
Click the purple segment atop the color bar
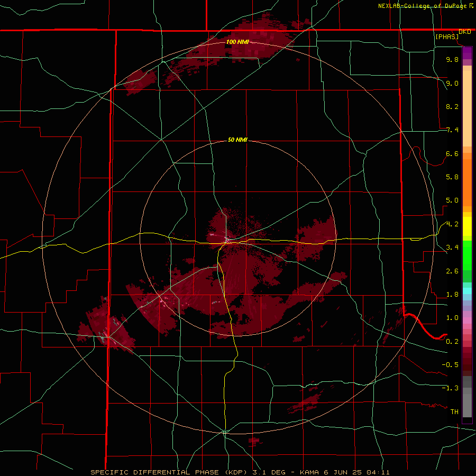pyautogui.click(x=467, y=53)
